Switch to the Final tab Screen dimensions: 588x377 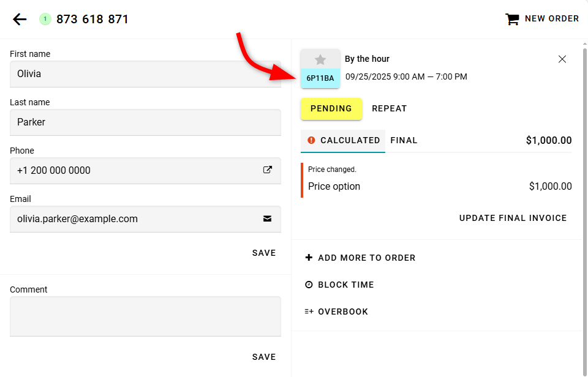(404, 140)
